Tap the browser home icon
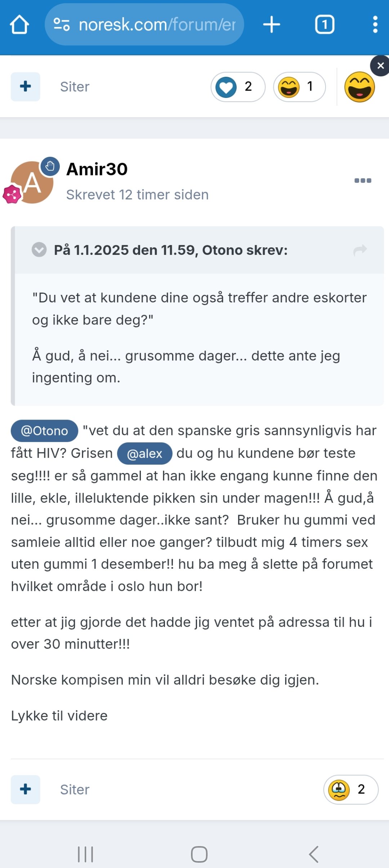Screen dimensions: 389x868 tap(19, 25)
